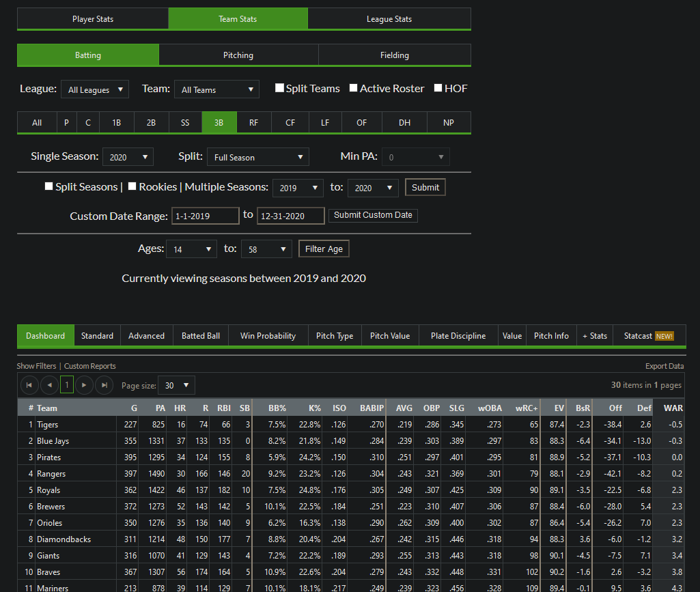
Task: Open the Standard stats tab
Action: click(98, 336)
